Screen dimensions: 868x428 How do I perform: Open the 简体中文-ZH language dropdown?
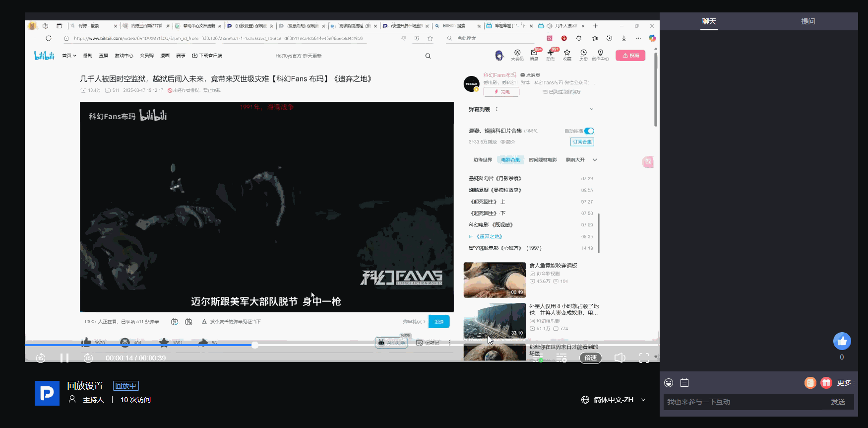[x=614, y=400]
